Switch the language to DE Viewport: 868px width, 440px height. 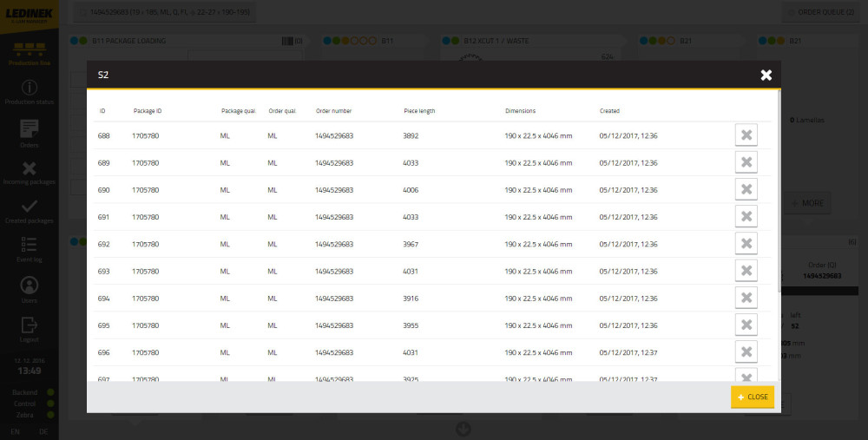[x=43, y=430]
